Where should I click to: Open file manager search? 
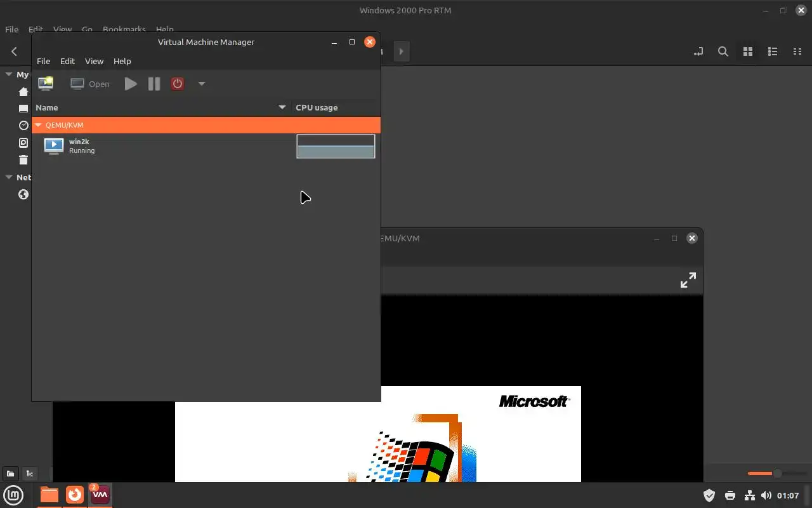click(x=723, y=51)
